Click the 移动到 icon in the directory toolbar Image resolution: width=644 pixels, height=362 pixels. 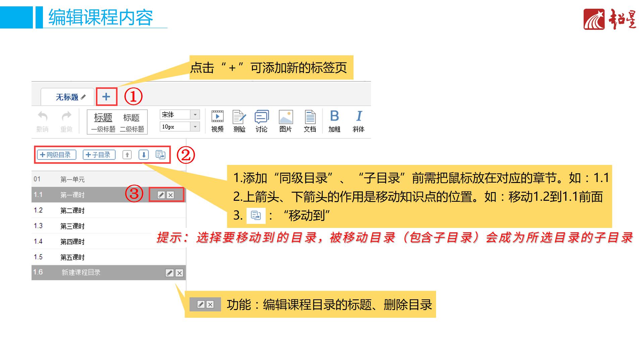pos(161,155)
